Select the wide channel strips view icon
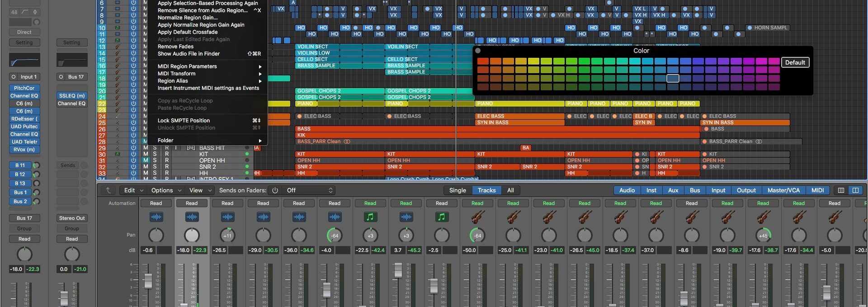Viewport: 868px width, 307px height. (855, 190)
